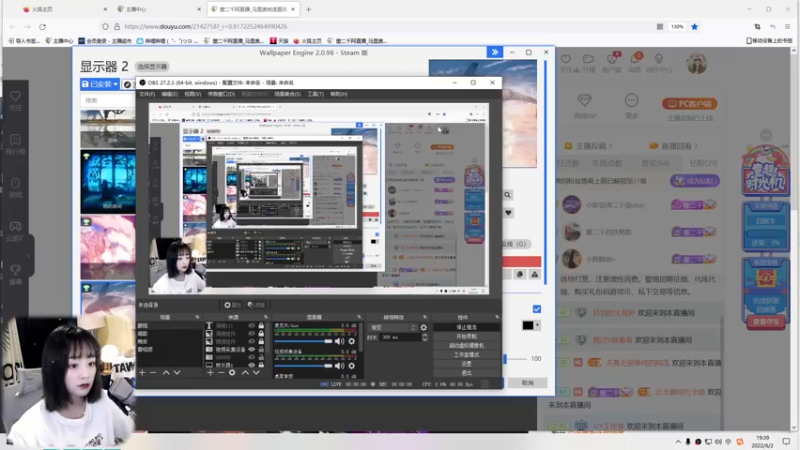Click the 麦克风/Aux volume slider
800x450 pixels.
coord(304,341)
